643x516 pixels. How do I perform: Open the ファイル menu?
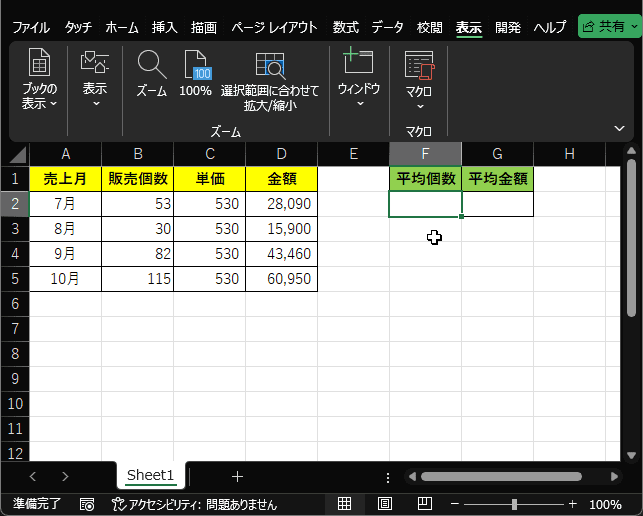coord(31,27)
